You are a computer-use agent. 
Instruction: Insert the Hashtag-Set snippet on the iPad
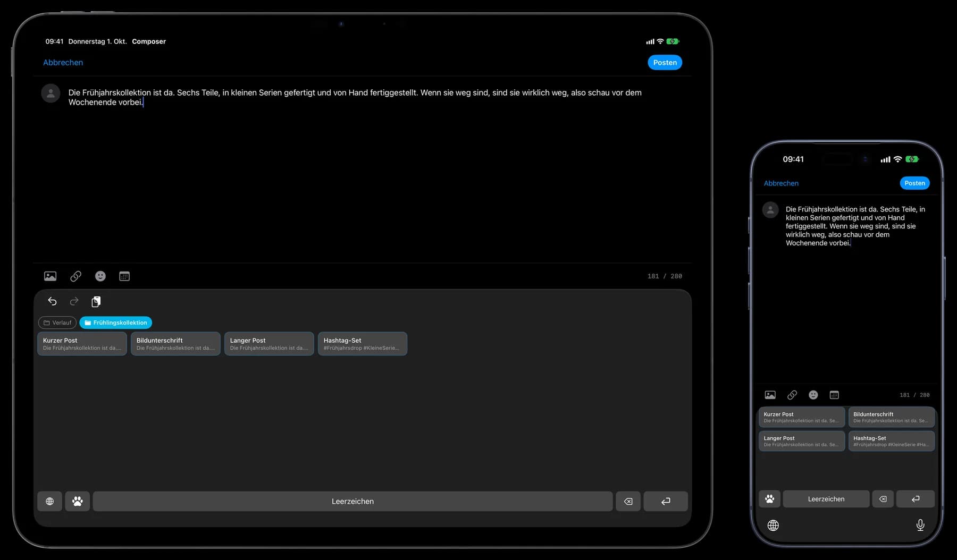[363, 344]
